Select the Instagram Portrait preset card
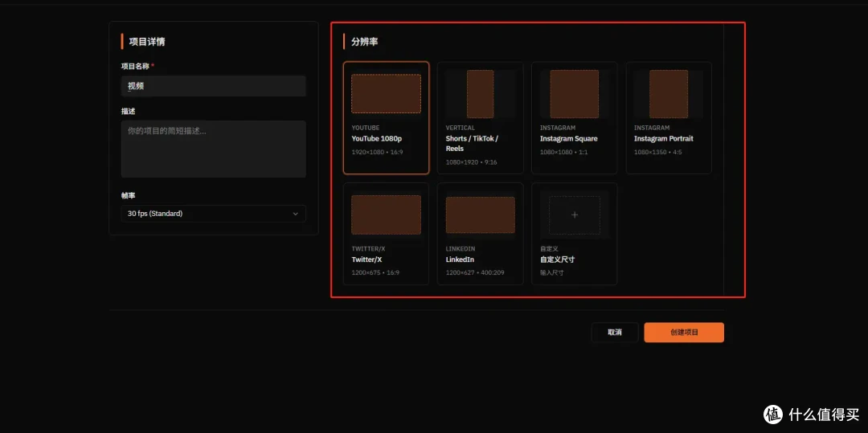Viewport: 868px width, 433px height. click(669, 118)
